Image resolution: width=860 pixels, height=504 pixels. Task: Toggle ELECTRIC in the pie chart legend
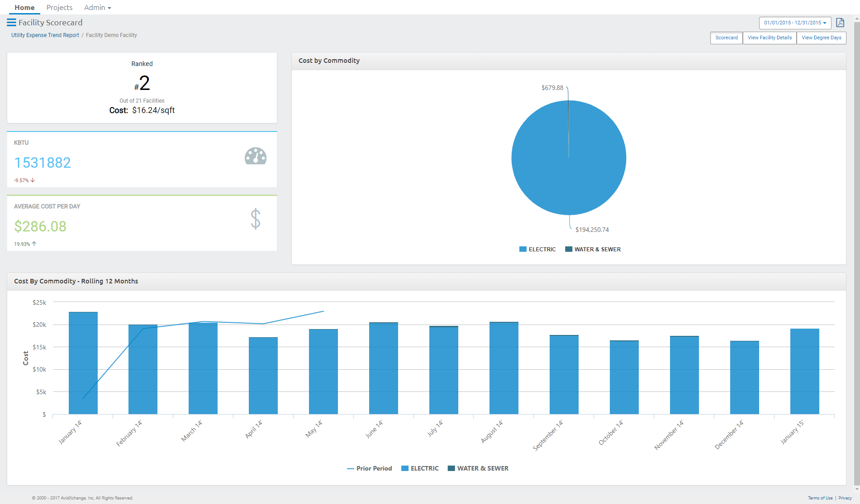537,250
